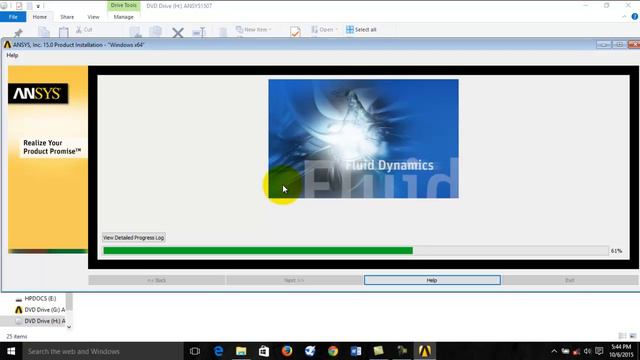
Task: Click the navigation pane scroll down arrow
Action: point(69,327)
